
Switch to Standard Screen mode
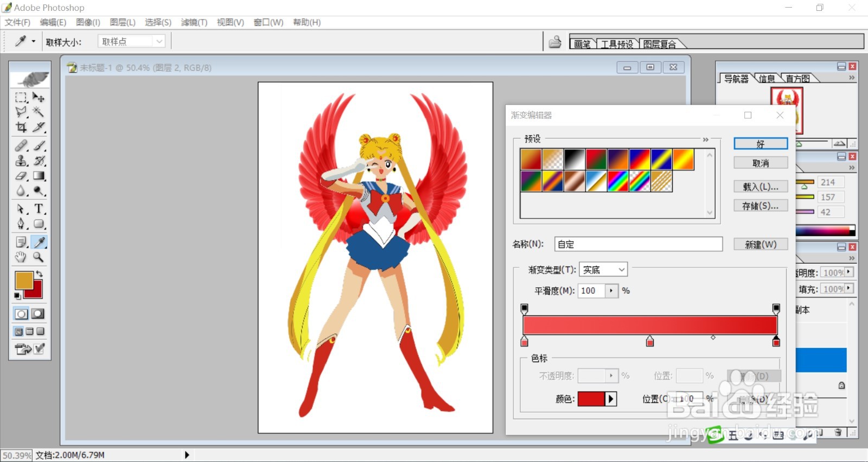[x=18, y=332]
